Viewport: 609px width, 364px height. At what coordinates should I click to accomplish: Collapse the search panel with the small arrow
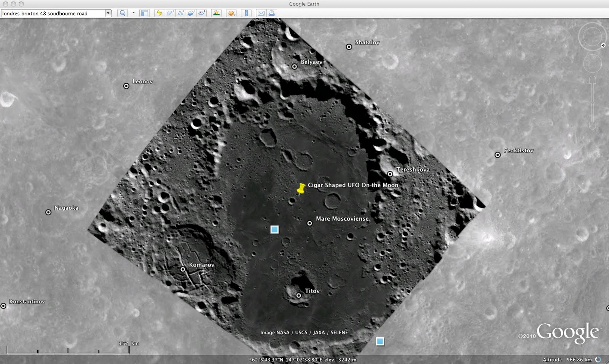134,13
